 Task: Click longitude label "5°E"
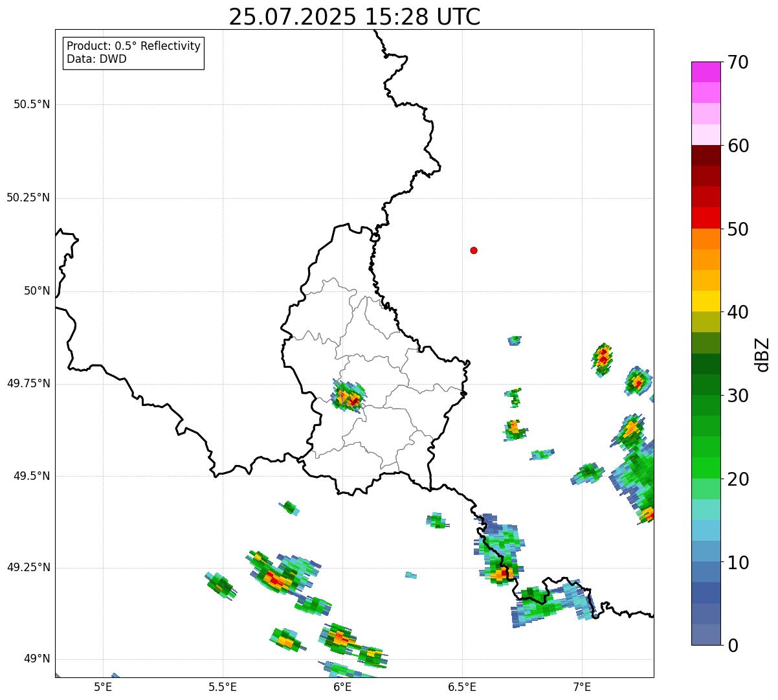(103, 686)
